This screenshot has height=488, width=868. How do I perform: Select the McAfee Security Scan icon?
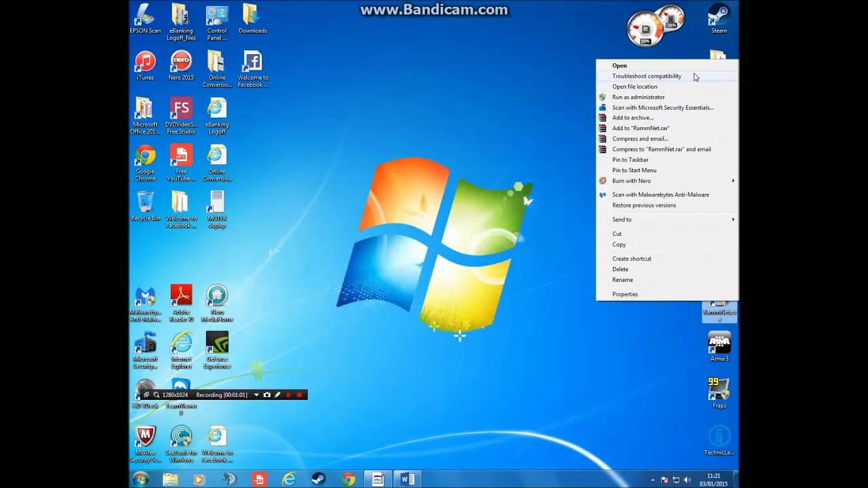(145, 444)
